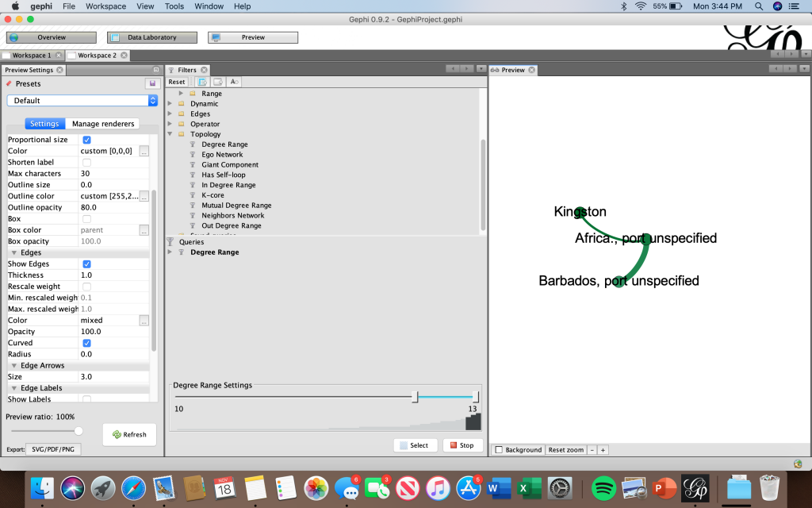Click the save preset floppy icon
Viewport: 812px width, 508px height.
(x=151, y=83)
